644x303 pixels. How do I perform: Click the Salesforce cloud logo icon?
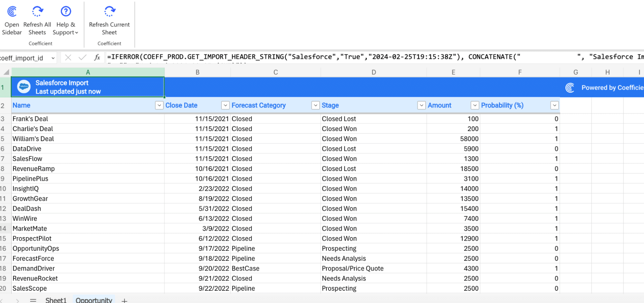[x=24, y=87]
